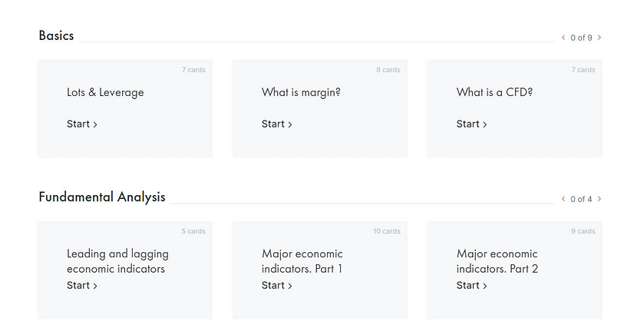Select Major economic indicators. Part 1 title

[302, 261]
